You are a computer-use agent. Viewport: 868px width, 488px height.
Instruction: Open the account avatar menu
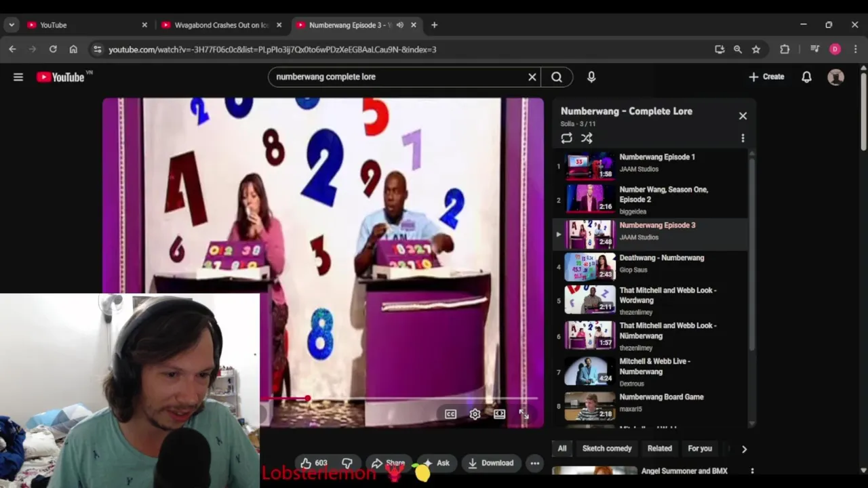pos(835,77)
